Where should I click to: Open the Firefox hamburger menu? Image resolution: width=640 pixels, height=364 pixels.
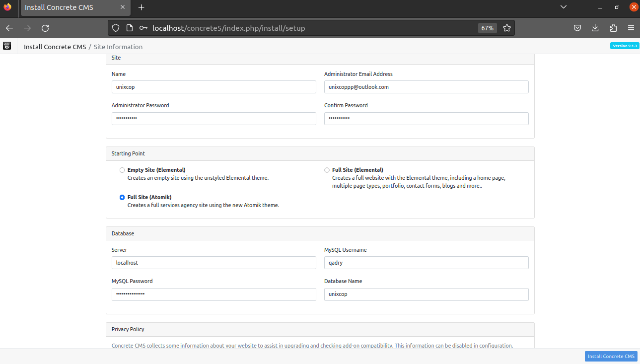point(631,28)
